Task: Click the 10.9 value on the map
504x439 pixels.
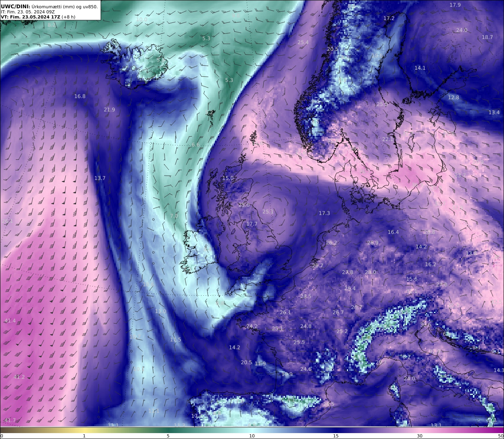Action: point(287,374)
